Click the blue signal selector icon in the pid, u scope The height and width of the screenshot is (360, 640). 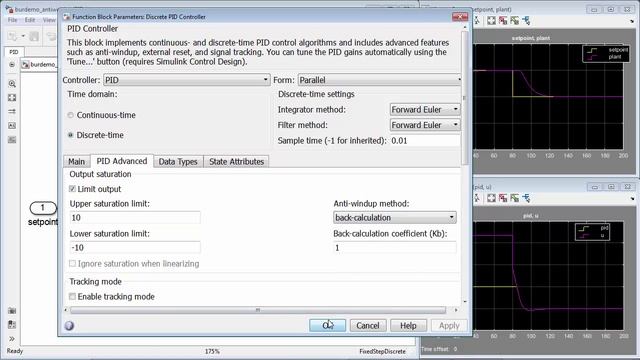526,198
